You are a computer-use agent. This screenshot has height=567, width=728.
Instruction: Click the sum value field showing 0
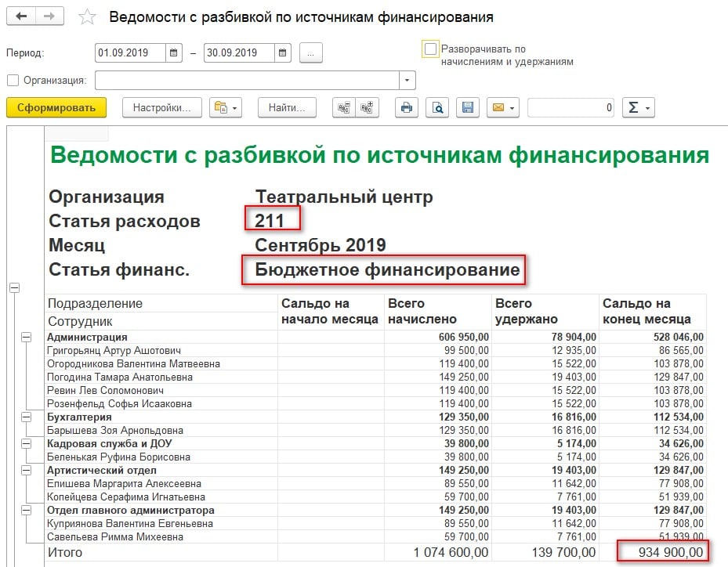570,107
